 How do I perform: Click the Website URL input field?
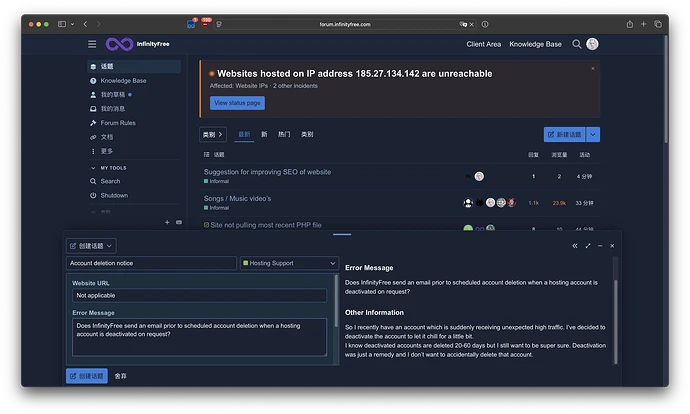click(x=199, y=295)
